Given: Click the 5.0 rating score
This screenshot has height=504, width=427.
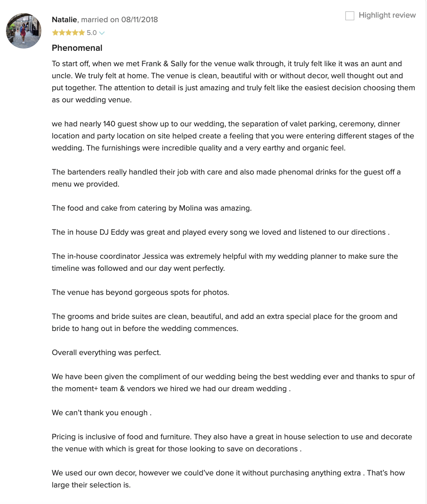Looking at the screenshot, I should tap(91, 33).
